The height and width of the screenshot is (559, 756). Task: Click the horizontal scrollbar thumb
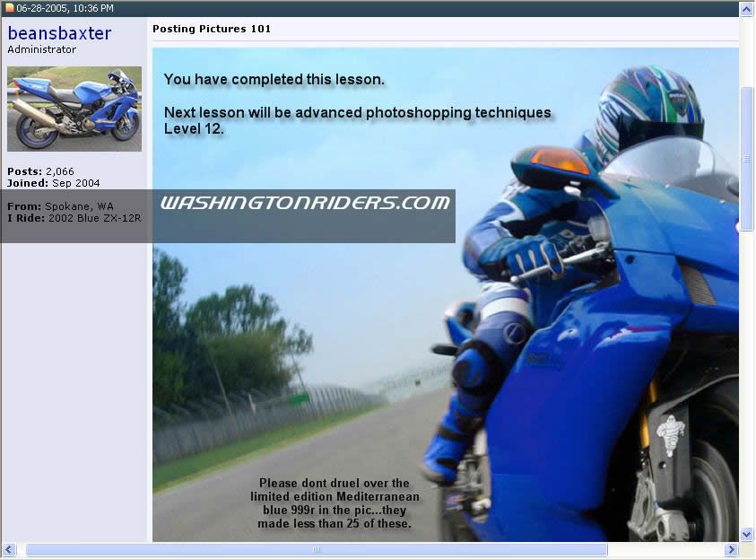pos(316,549)
